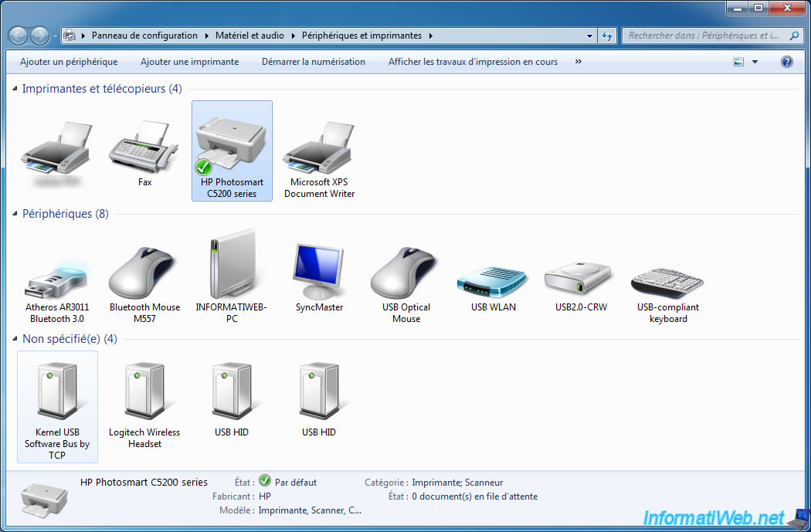
Task: Click the Non spécifié(e) (4) header
Action: 70,339
